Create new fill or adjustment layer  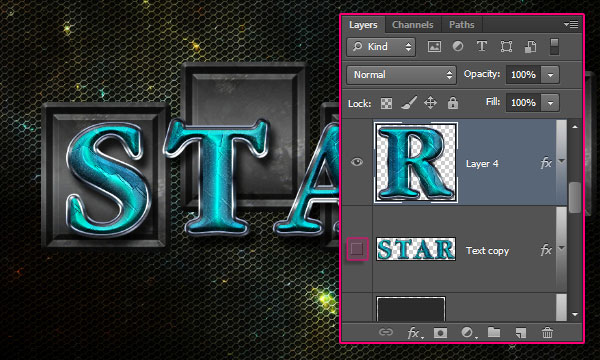(468, 333)
